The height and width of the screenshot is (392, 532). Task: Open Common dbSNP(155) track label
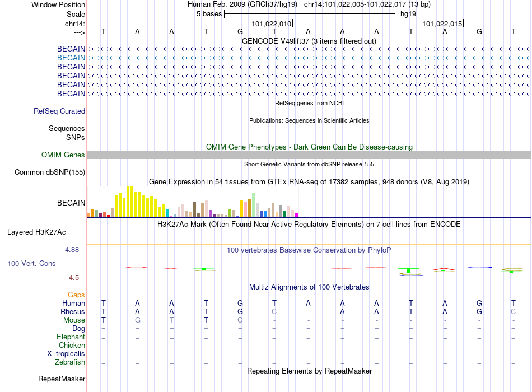[50, 172]
